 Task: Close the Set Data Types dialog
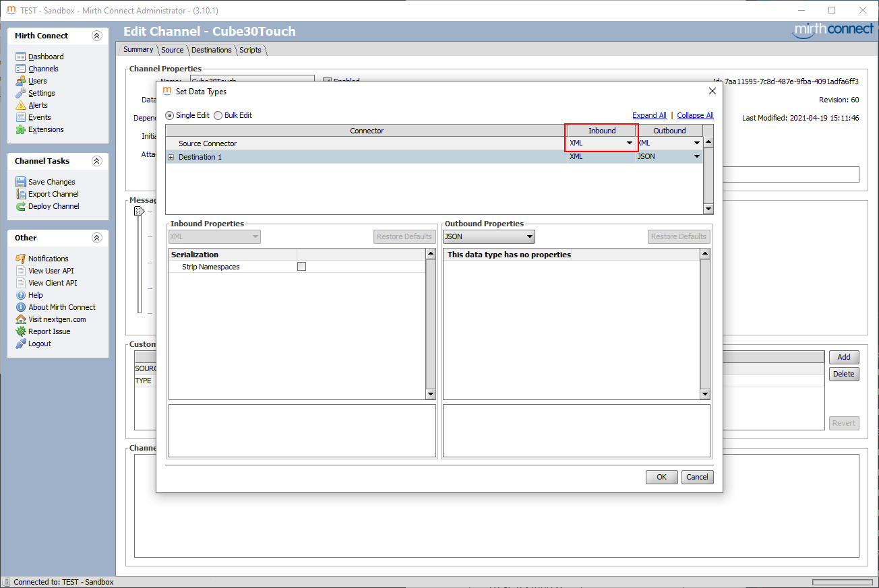coord(713,91)
